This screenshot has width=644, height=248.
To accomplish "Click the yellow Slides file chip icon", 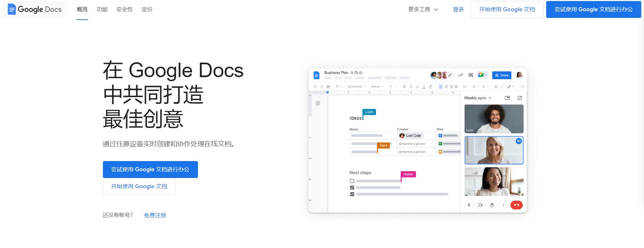I will pyautogui.click(x=440, y=152).
